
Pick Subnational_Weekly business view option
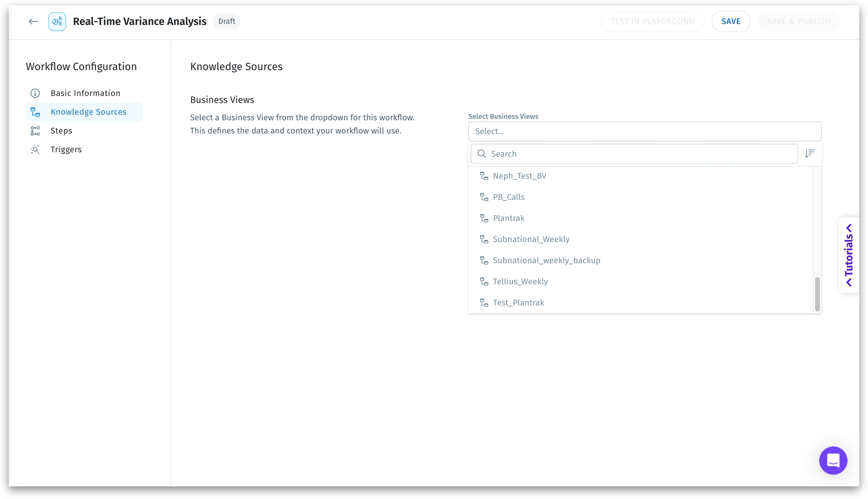pos(531,239)
